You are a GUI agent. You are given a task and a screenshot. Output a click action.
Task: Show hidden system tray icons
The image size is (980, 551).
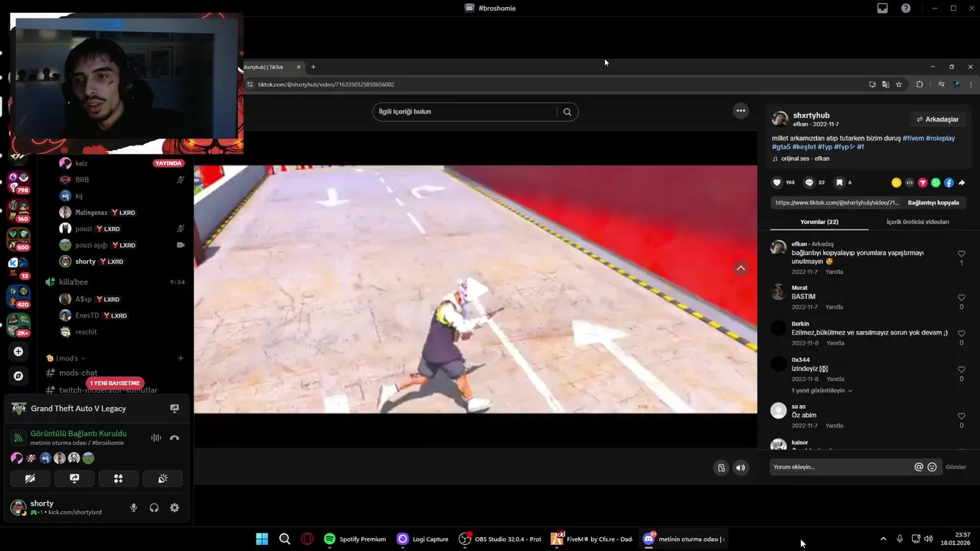point(883,539)
